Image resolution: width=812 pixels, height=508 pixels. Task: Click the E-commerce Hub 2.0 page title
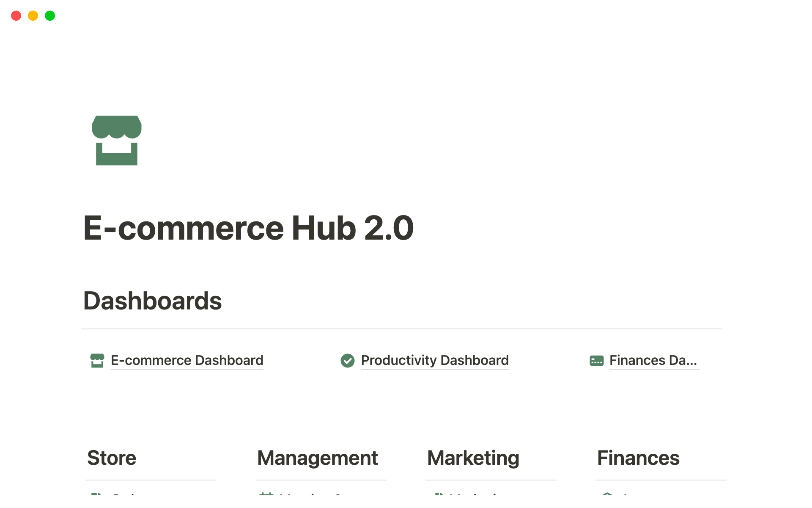[248, 228]
